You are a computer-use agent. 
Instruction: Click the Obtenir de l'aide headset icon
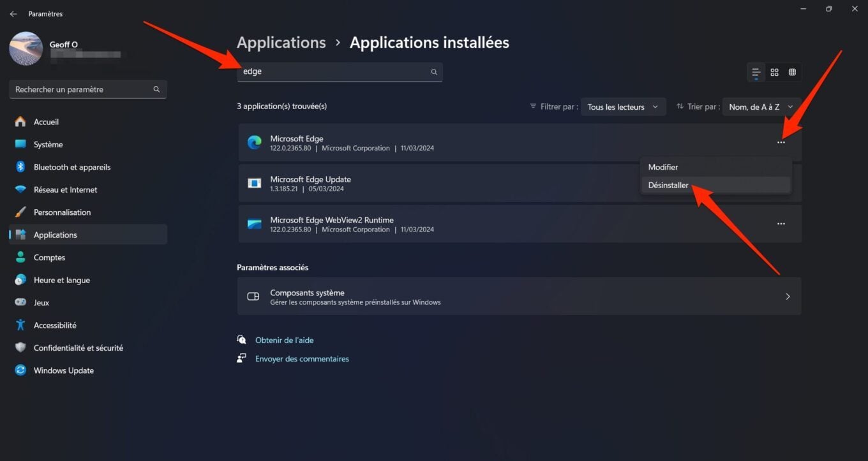(241, 340)
